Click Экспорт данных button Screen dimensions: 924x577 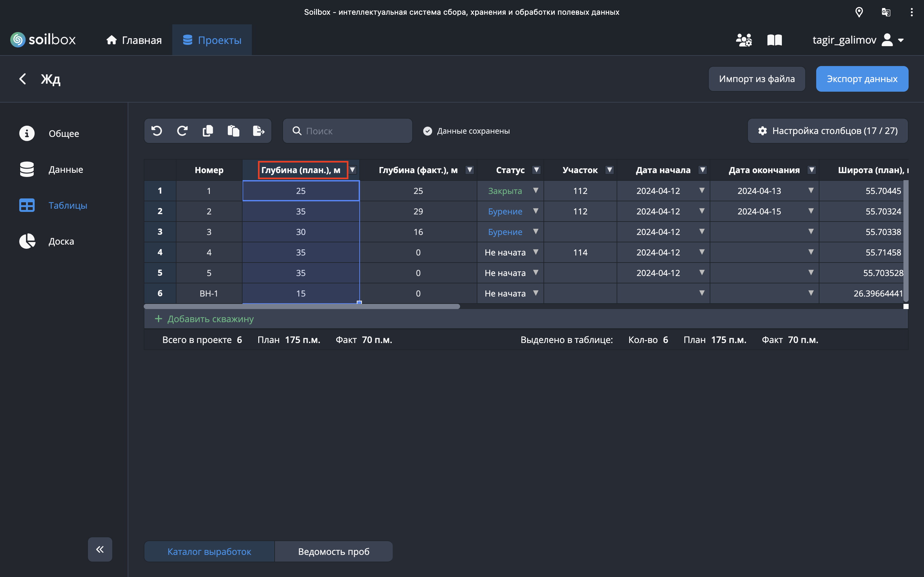pyautogui.click(x=862, y=79)
